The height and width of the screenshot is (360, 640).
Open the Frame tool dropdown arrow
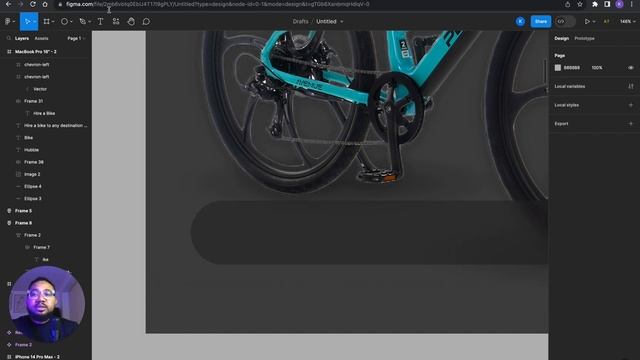[53, 22]
